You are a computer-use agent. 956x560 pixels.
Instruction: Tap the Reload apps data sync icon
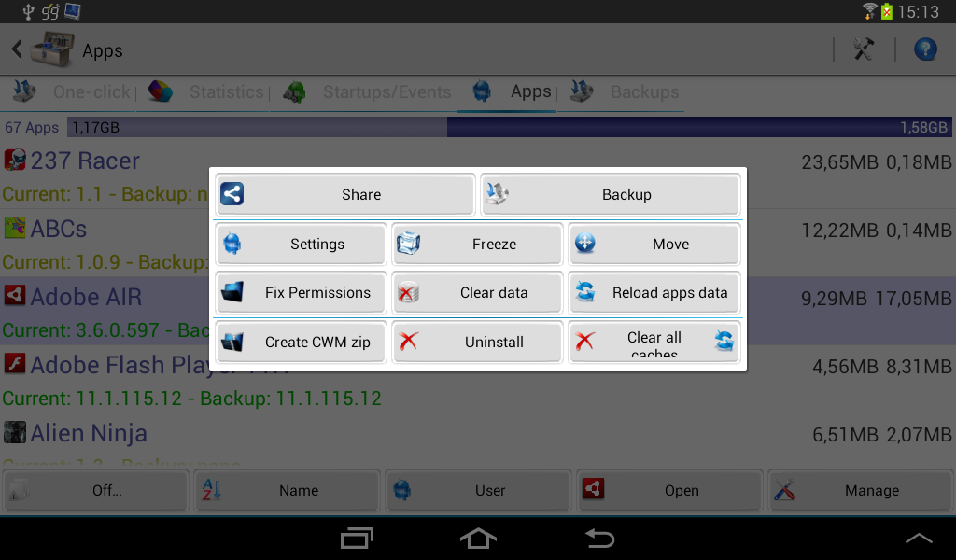tap(585, 292)
